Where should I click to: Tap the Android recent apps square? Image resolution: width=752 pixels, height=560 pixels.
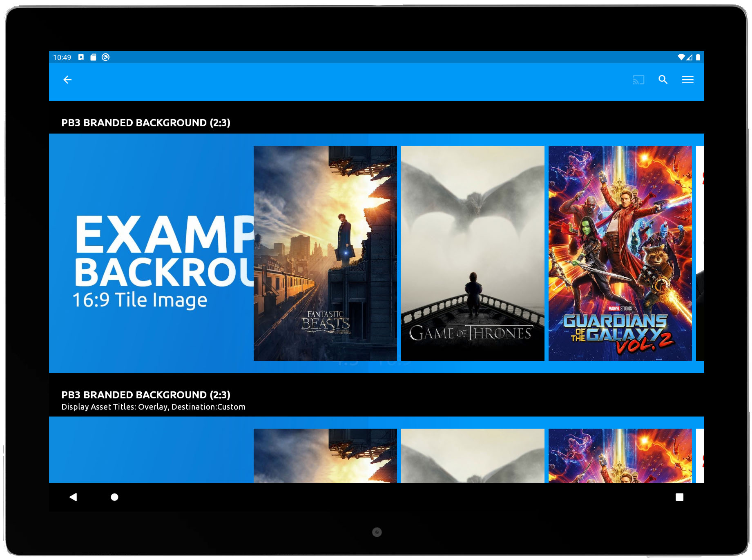point(679,497)
